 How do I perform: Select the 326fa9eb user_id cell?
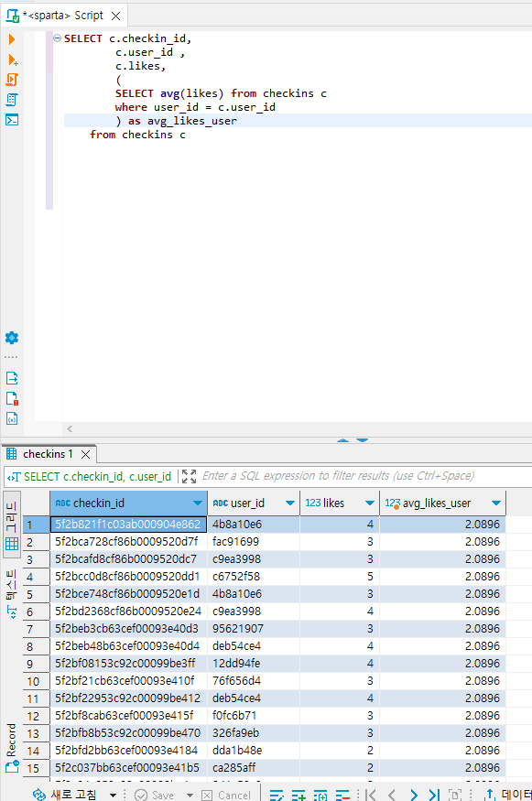click(x=254, y=732)
